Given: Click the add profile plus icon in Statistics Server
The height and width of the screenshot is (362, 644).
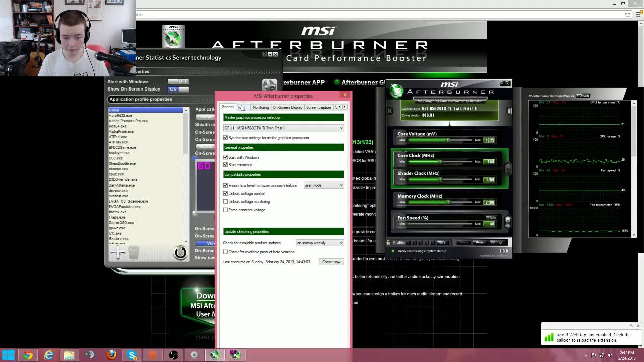Looking at the screenshot, I should pyautogui.click(x=117, y=253).
